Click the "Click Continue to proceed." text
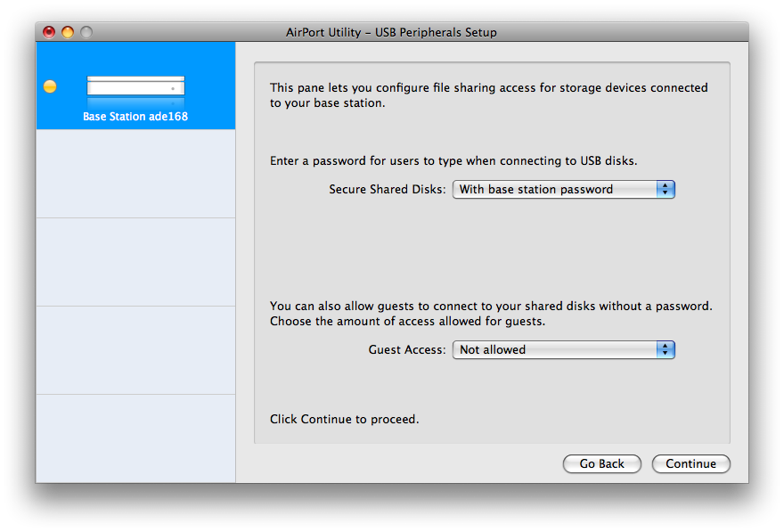This screenshot has width=784, height=532. [344, 419]
